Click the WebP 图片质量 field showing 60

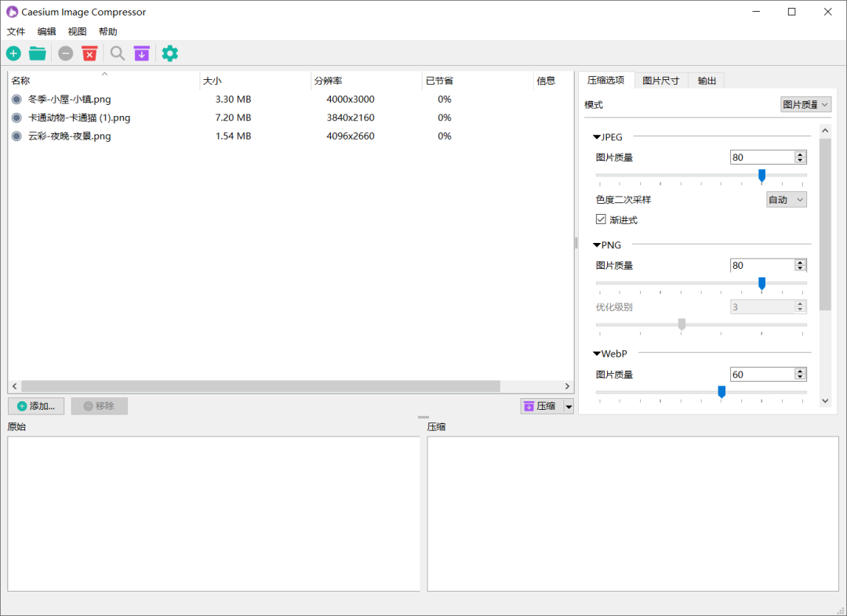pyautogui.click(x=762, y=374)
